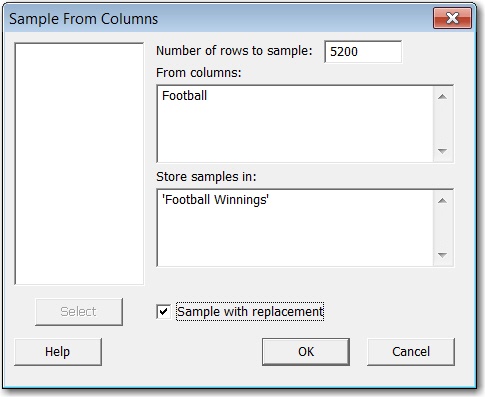Click up arrow of Store samples in box
485x397 pixels.
[x=442, y=201]
